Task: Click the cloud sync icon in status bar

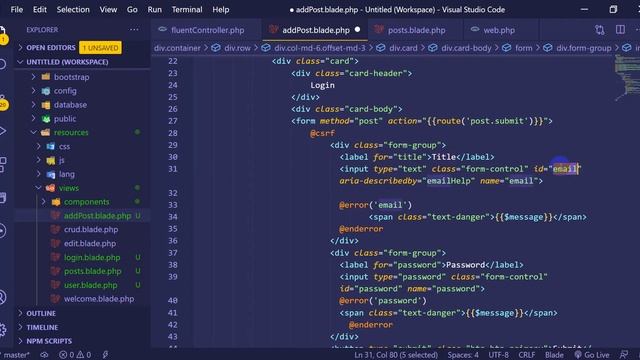Action: click(x=44, y=355)
